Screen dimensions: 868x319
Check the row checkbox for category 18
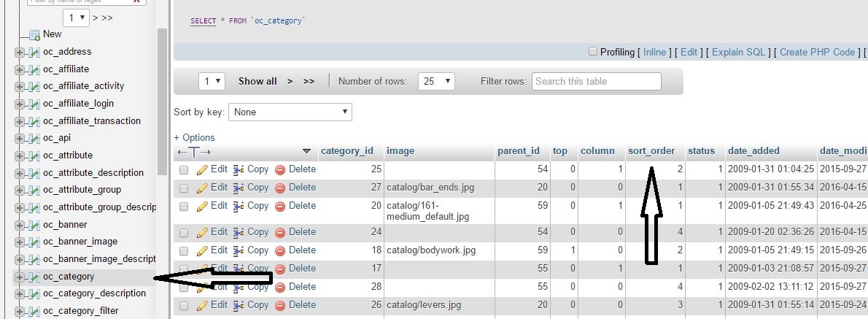pos(184,251)
